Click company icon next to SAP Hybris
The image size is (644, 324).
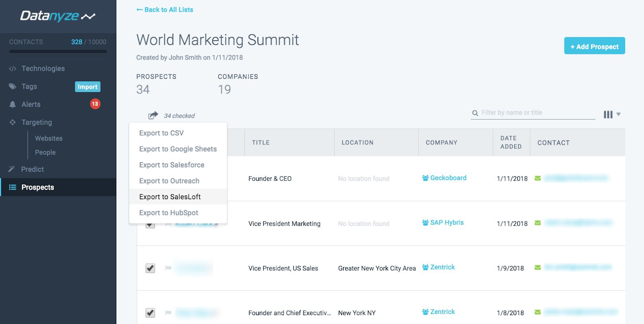pos(425,223)
